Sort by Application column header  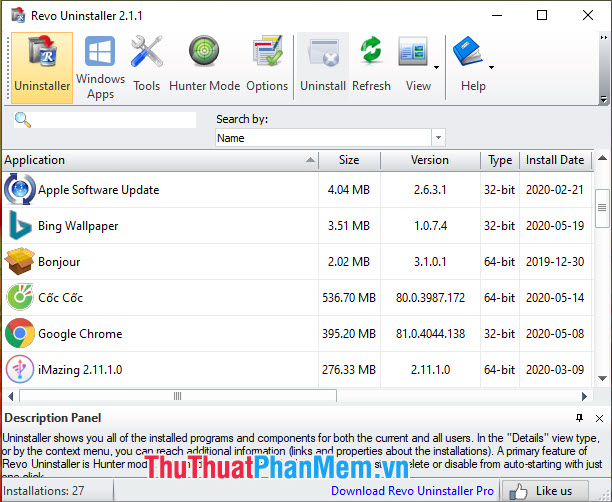[x=160, y=160]
